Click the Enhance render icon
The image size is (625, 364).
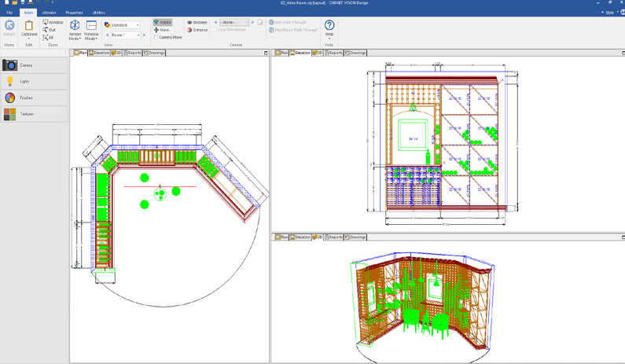point(197,30)
